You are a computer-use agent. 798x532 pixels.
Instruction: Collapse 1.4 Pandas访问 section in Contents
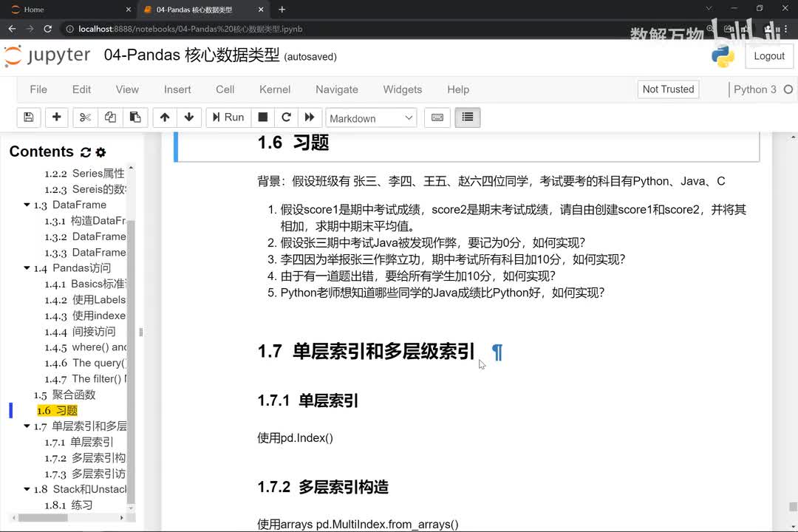click(x=27, y=267)
